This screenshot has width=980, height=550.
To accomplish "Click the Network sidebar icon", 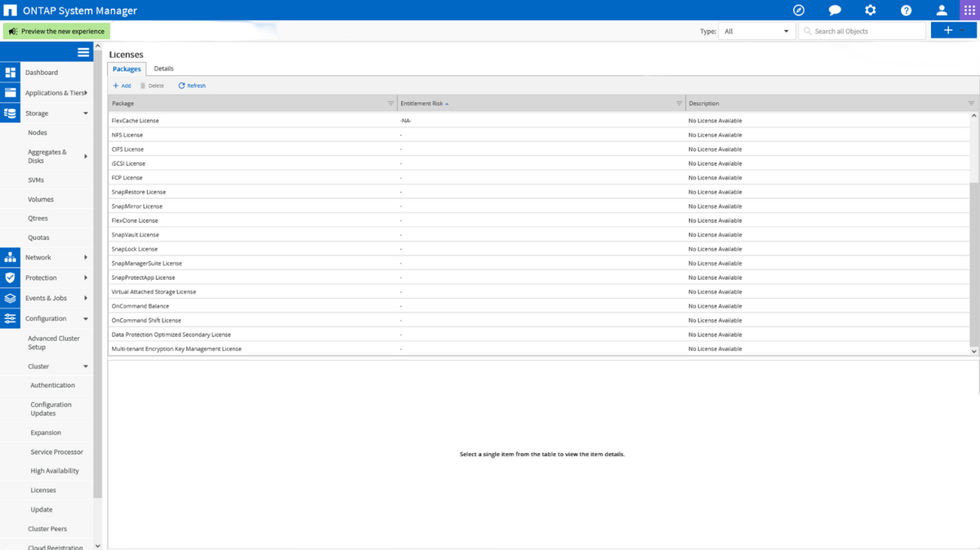I will [x=10, y=257].
